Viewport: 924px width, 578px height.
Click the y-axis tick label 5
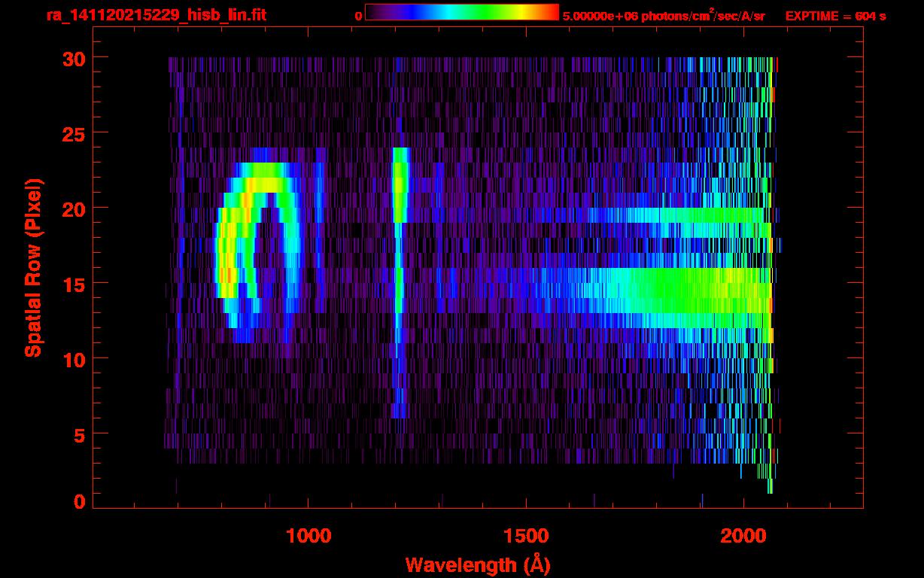pos(79,434)
